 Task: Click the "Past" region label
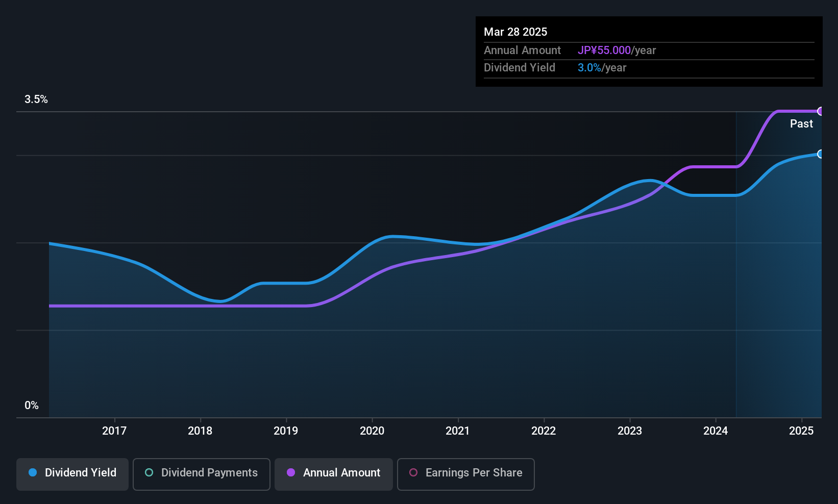(801, 124)
